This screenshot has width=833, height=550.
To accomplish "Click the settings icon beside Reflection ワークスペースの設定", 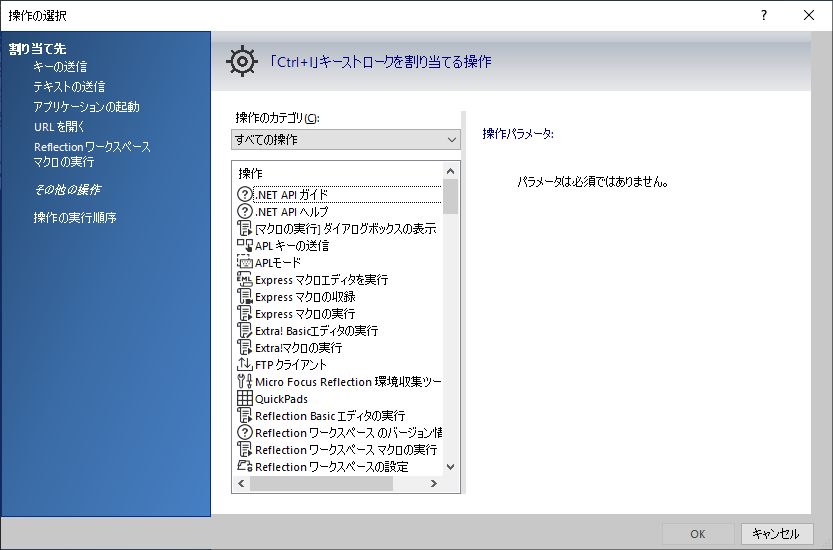I will pos(244,467).
